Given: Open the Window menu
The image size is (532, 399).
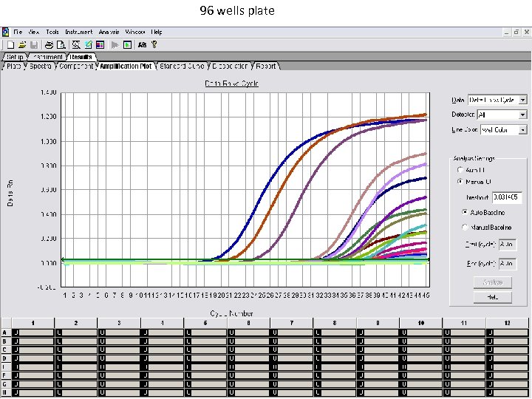Looking at the screenshot, I should (135, 32).
